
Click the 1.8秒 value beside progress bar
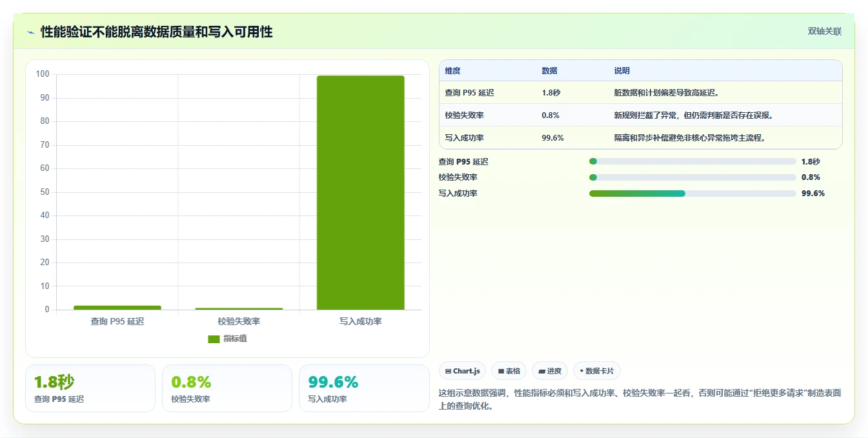pos(811,162)
